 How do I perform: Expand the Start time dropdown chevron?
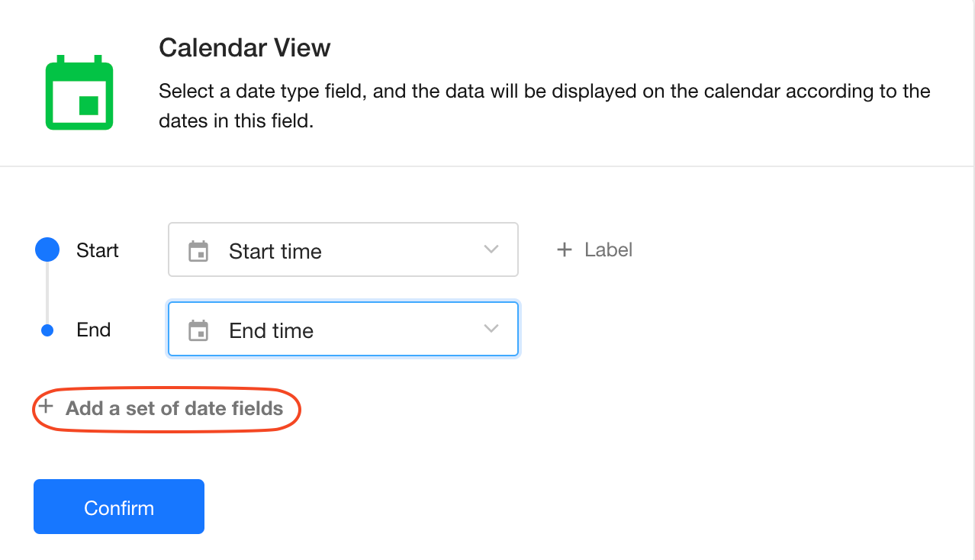[x=491, y=249]
